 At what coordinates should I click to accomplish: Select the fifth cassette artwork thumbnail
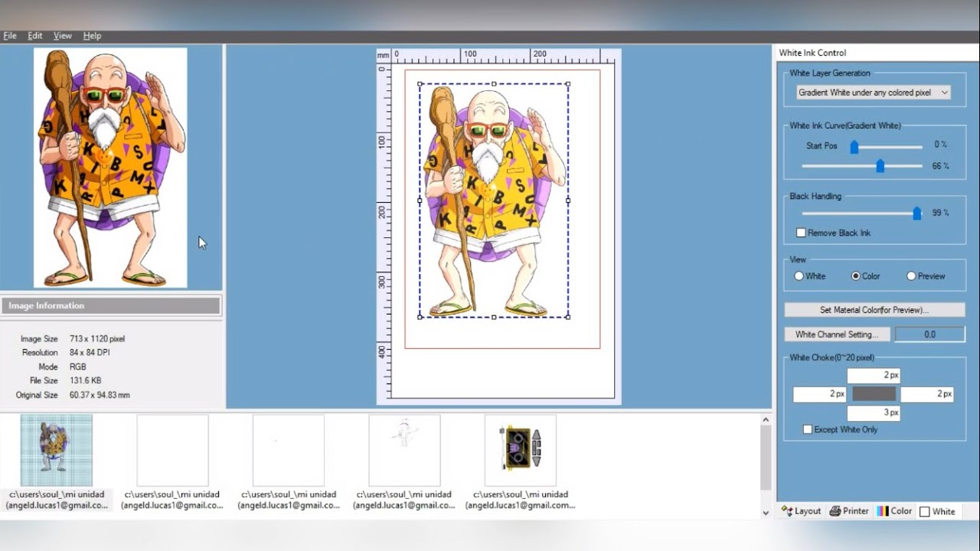[x=521, y=450]
